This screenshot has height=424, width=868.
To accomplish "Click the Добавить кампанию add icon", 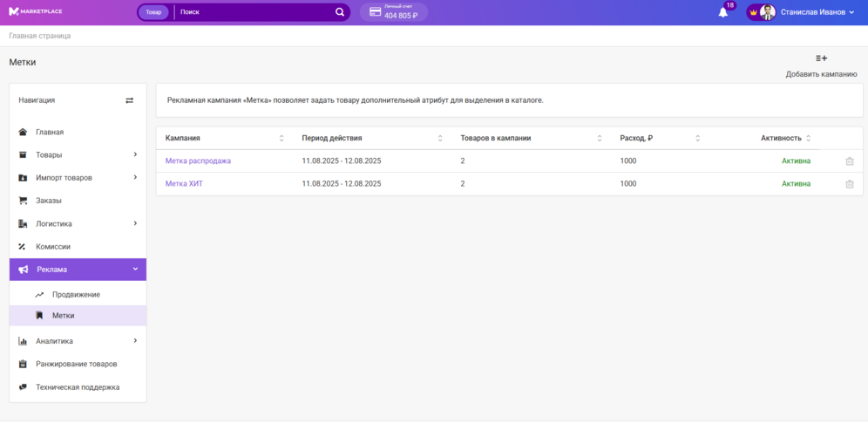I will point(821,58).
